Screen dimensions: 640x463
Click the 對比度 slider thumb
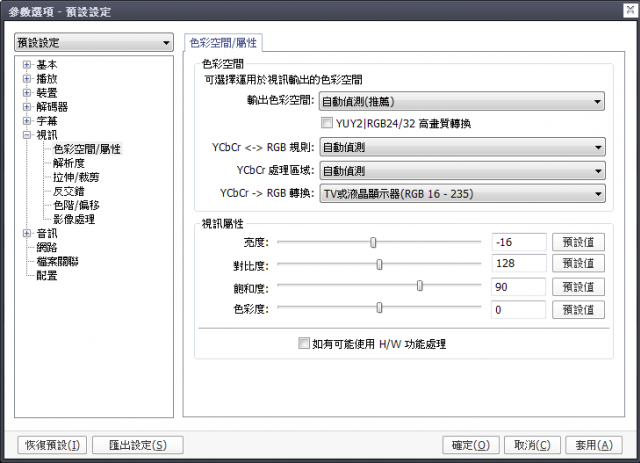(379, 265)
